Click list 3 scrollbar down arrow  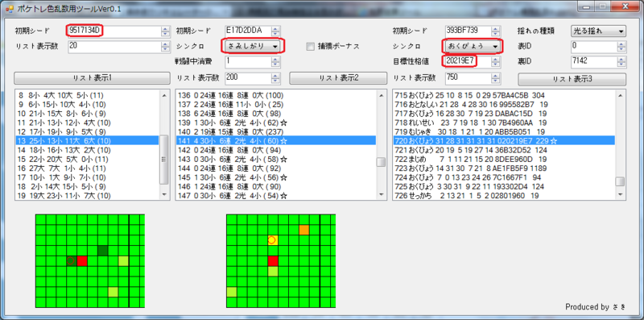coord(620,194)
